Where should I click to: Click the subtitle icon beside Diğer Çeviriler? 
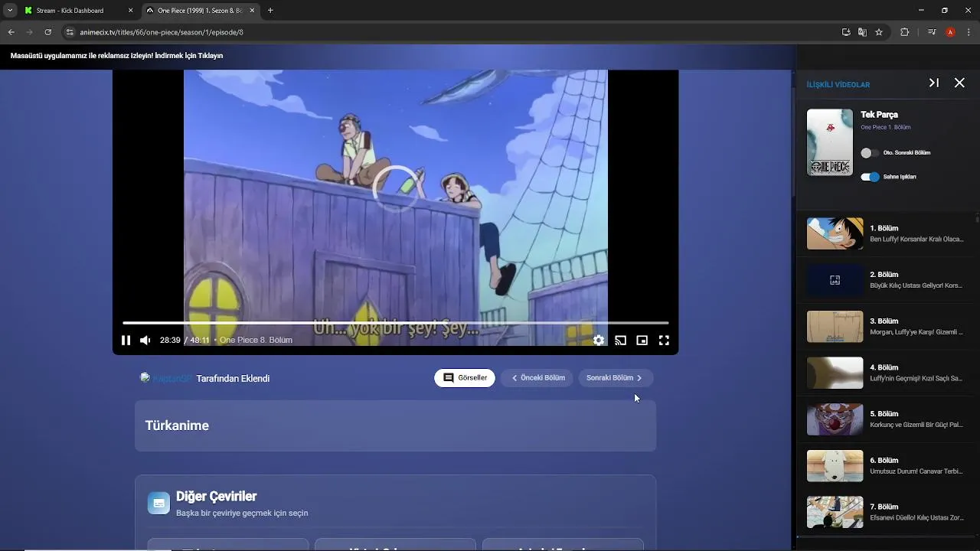point(158,503)
